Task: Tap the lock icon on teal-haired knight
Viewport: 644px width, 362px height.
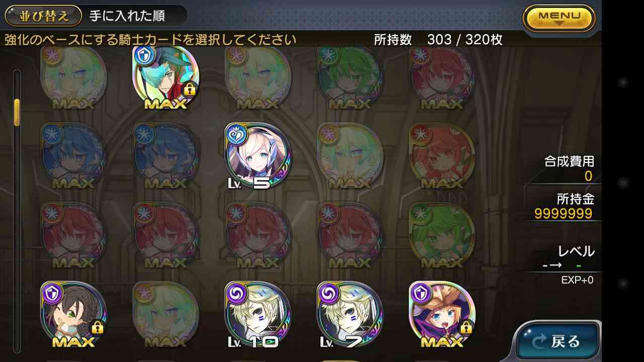Action: (190, 89)
